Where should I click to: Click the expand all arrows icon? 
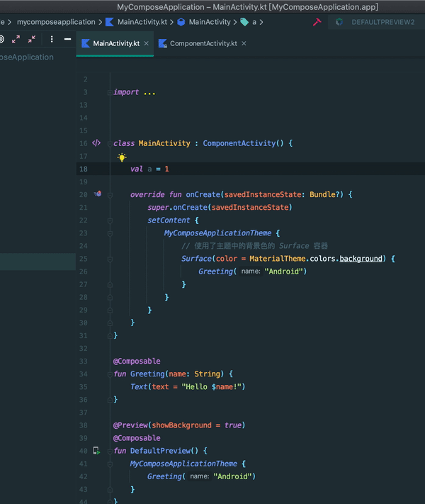(16, 39)
